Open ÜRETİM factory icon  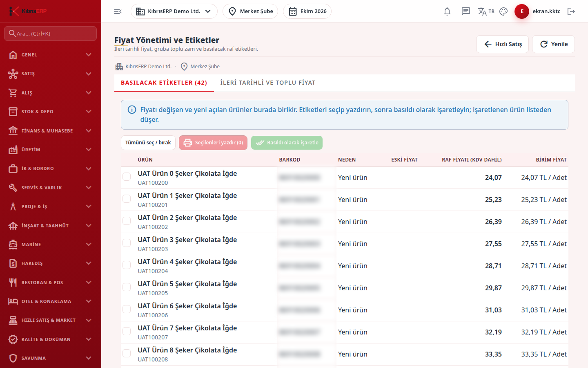(13, 150)
